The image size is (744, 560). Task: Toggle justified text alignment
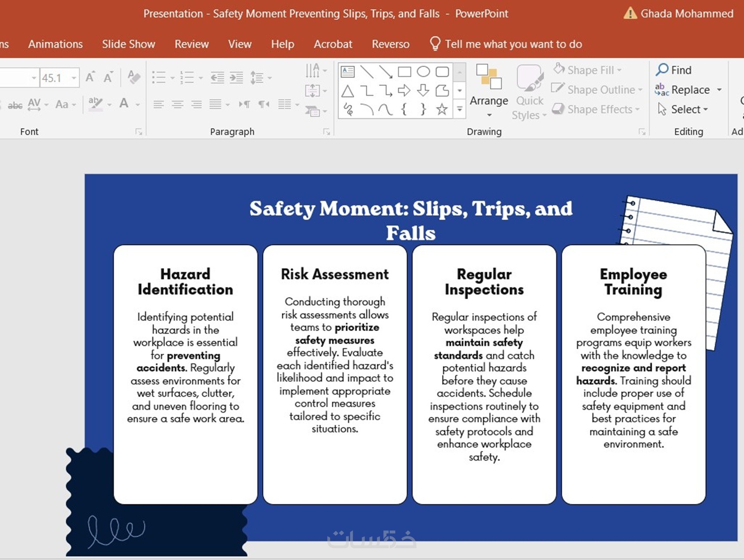tap(215, 104)
